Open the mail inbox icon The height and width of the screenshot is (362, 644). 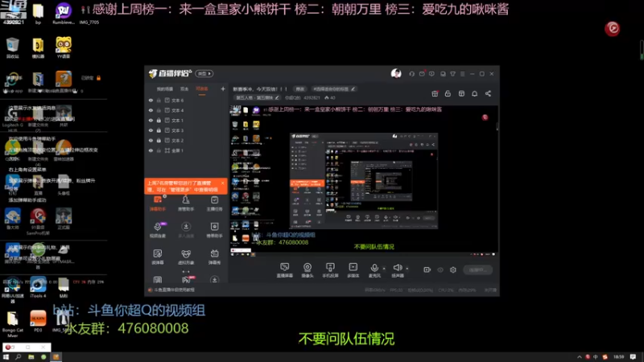pos(422,74)
